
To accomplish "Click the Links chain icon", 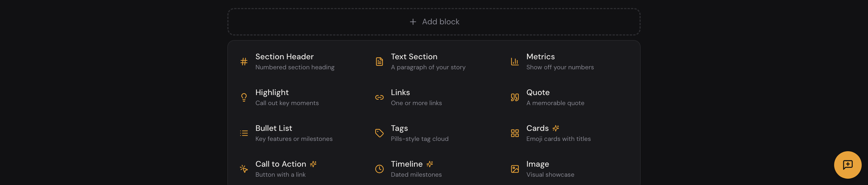I will tap(379, 97).
